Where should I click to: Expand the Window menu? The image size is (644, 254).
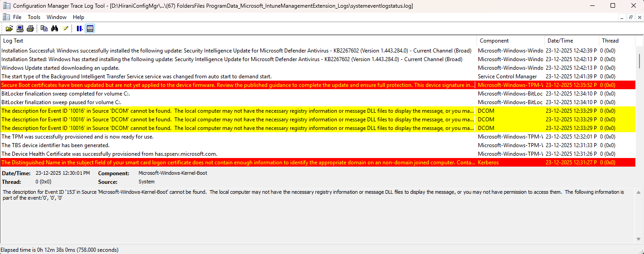57,17
